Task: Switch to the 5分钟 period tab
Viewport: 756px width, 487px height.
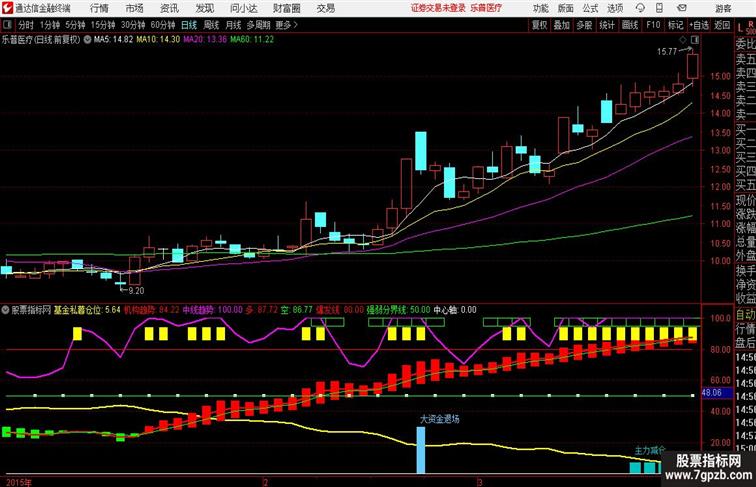Action: tap(75, 25)
